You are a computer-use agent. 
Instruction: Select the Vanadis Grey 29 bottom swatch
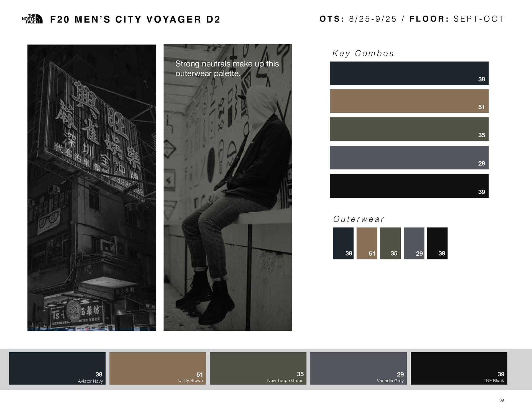359,368
